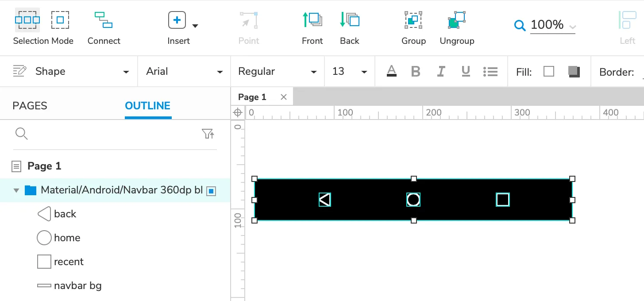644x301 pixels.
Task: Open the font size 13 dropdown
Action: (350, 72)
